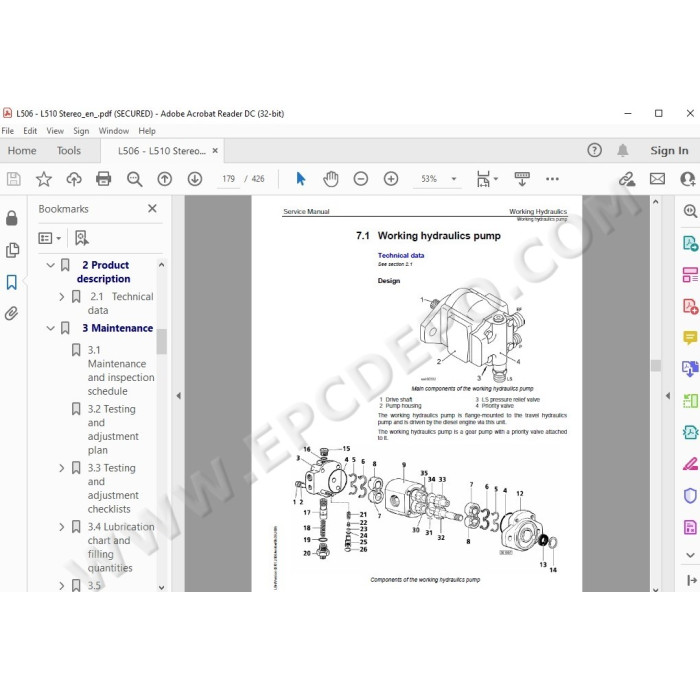This screenshot has width=700, height=700.
Task: Print the document
Action: (x=104, y=179)
